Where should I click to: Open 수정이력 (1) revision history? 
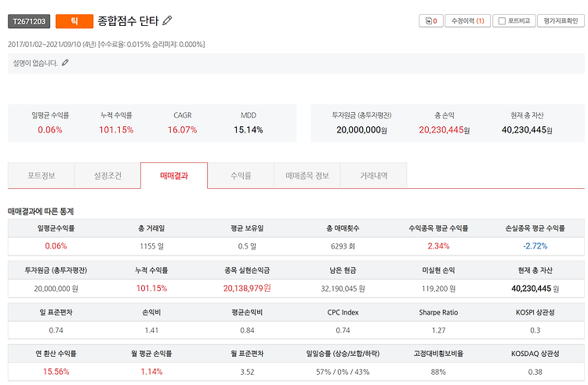tap(467, 21)
